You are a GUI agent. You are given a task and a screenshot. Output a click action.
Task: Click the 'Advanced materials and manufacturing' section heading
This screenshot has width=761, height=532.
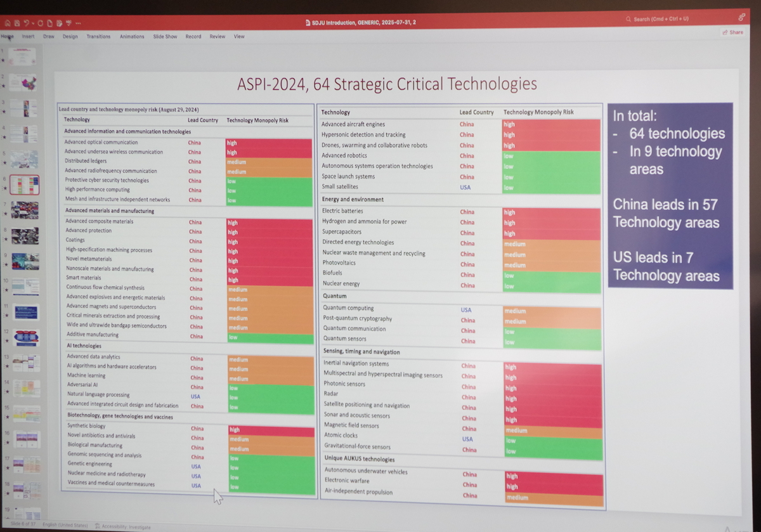[110, 211]
